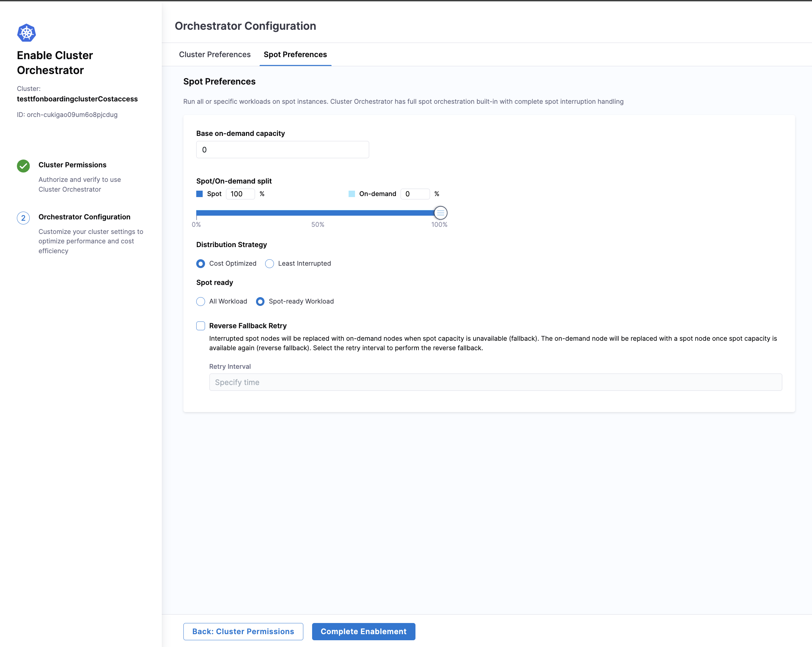The height and width of the screenshot is (647, 812).
Task: Click the dark blue Spot legend square
Action: coord(200,194)
